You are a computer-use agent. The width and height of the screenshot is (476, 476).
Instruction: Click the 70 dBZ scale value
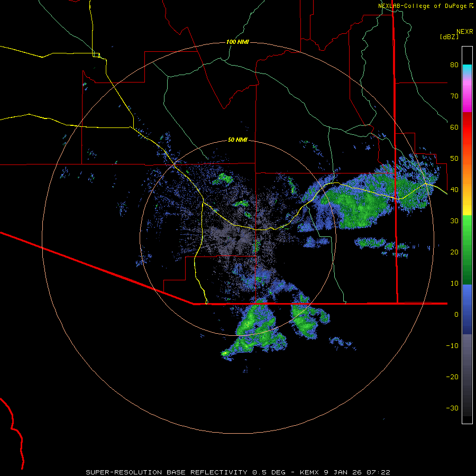[x=454, y=96]
